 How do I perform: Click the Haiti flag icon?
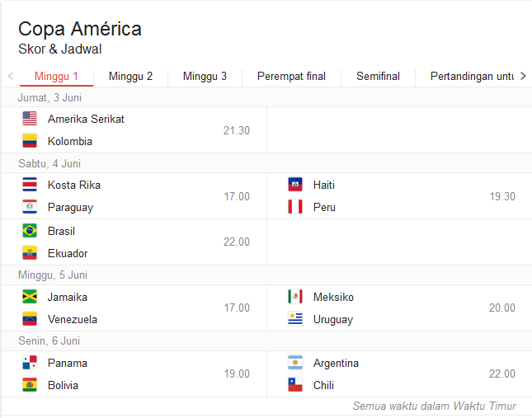(x=295, y=185)
